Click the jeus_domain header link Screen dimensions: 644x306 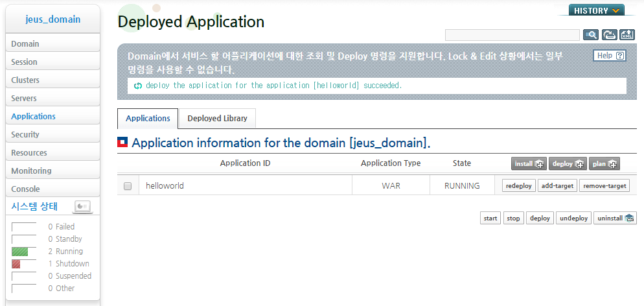pos(53,19)
